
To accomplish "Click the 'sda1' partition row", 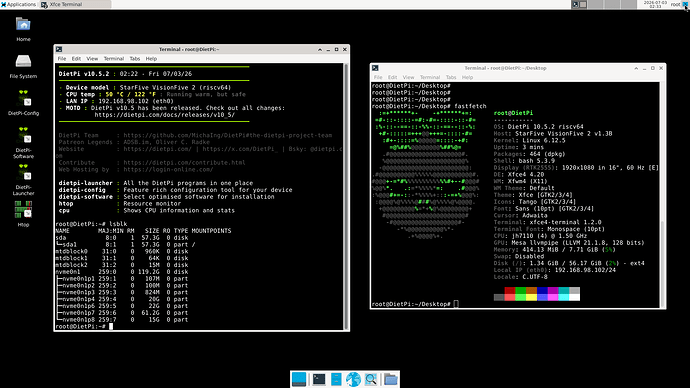I will point(125,245).
